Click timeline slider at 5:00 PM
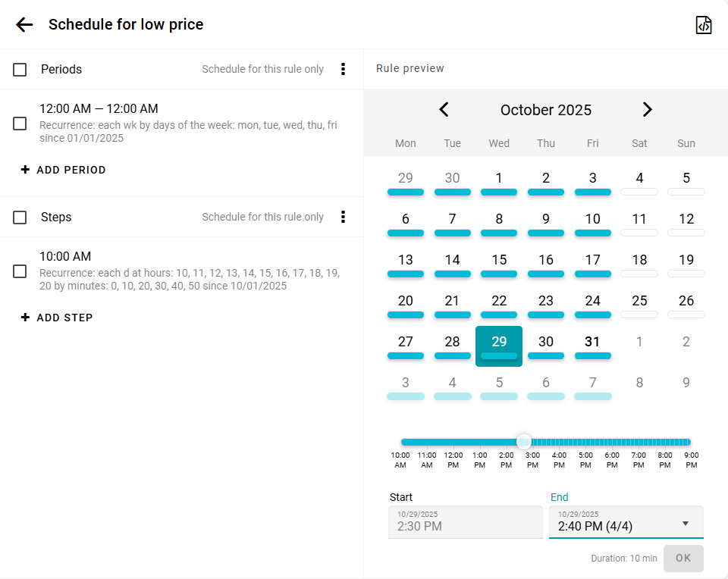The width and height of the screenshot is (728, 579). coord(585,442)
